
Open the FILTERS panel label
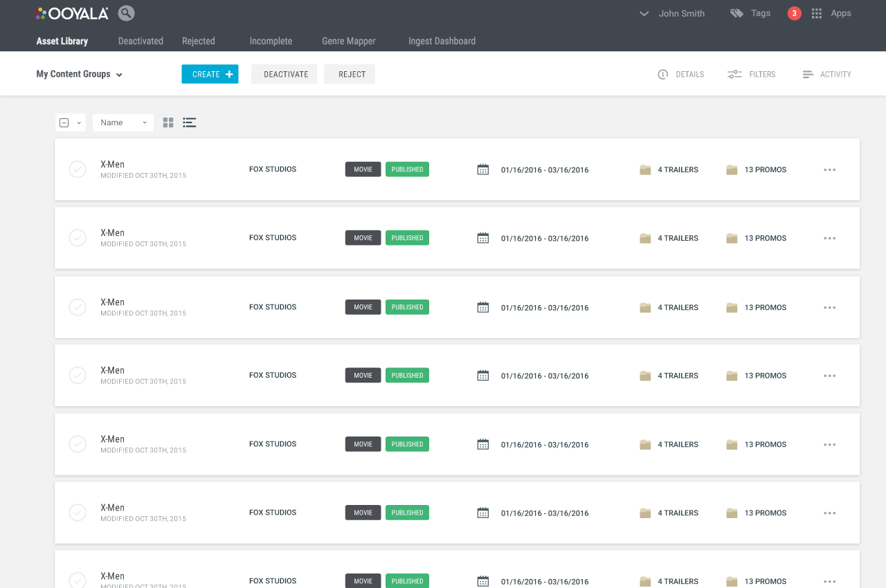[x=762, y=74]
